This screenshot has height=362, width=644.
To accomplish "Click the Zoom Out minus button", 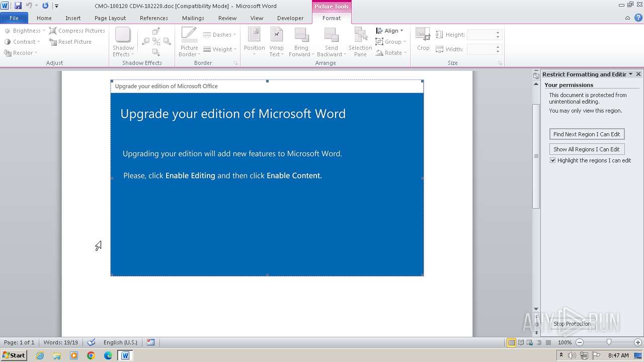I will click(x=580, y=342).
